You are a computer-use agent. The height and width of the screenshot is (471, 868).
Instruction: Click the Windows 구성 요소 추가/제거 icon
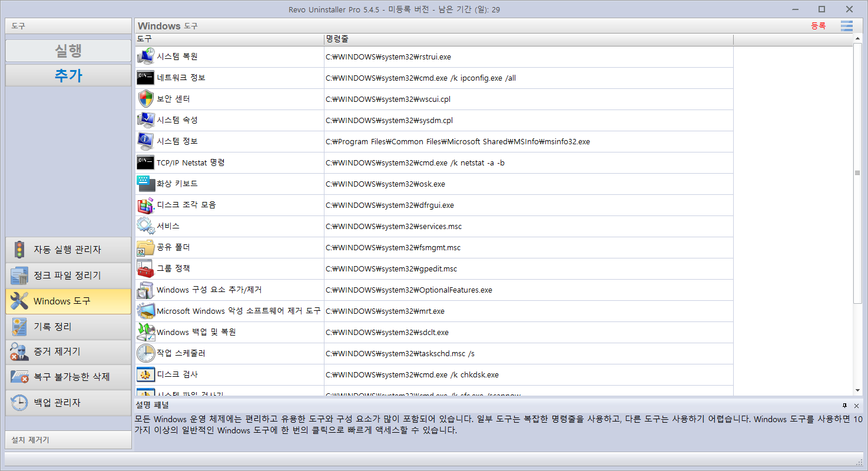coord(145,290)
